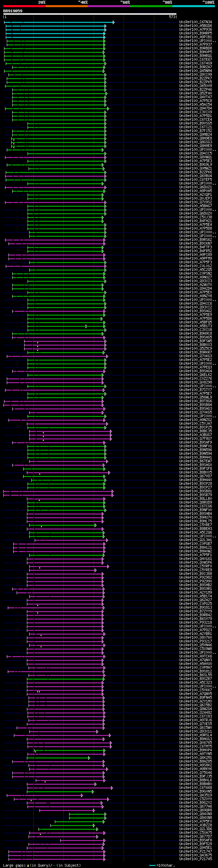Click label UniRef100_C5XJ38
Viewport: 218px width, 868px height.
coord(196,217)
